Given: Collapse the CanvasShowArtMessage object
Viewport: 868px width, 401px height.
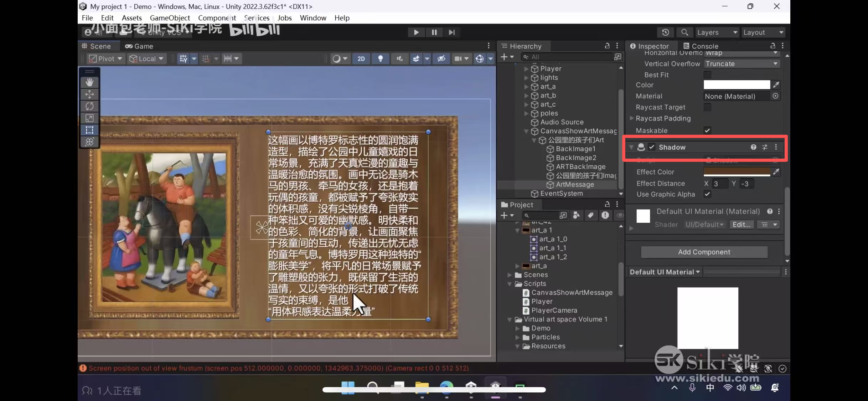Looking at the screenshot, I should click(x=527, y=131).
